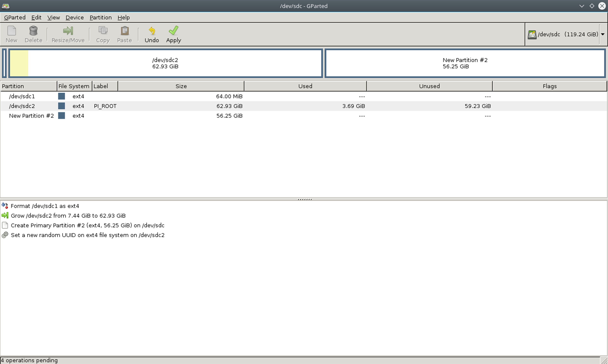Select the New Partition #2 row

(304, 116)
